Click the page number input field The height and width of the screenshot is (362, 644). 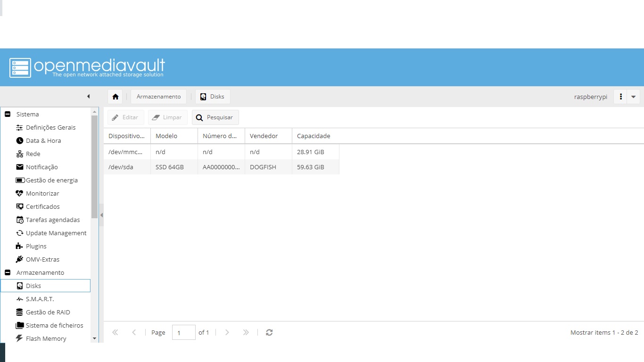tap(183, 332)
